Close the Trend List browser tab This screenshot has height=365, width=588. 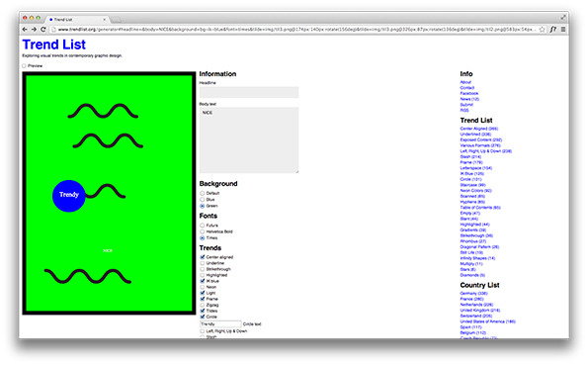[104, 19]
